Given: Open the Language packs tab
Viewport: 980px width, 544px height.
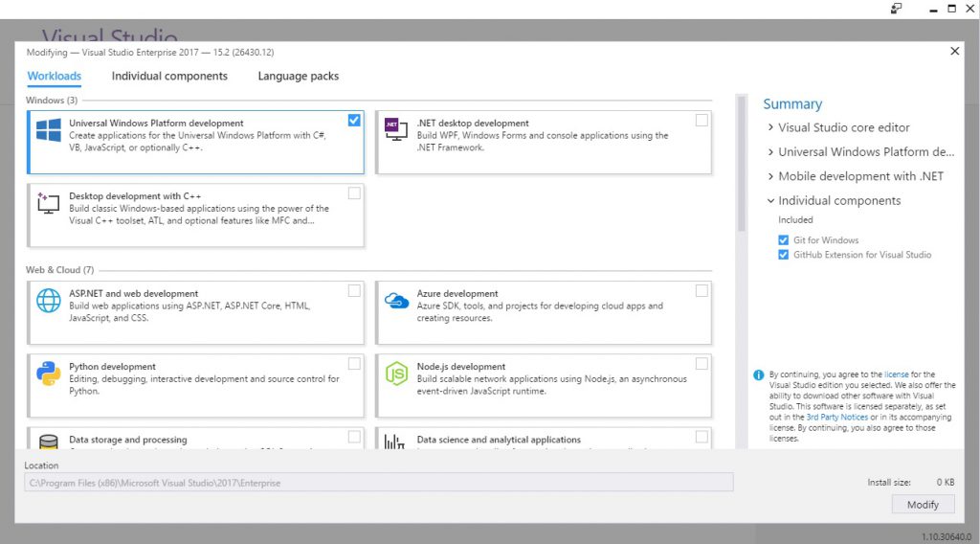Looking at the screenshot, I should coord(299,77).
